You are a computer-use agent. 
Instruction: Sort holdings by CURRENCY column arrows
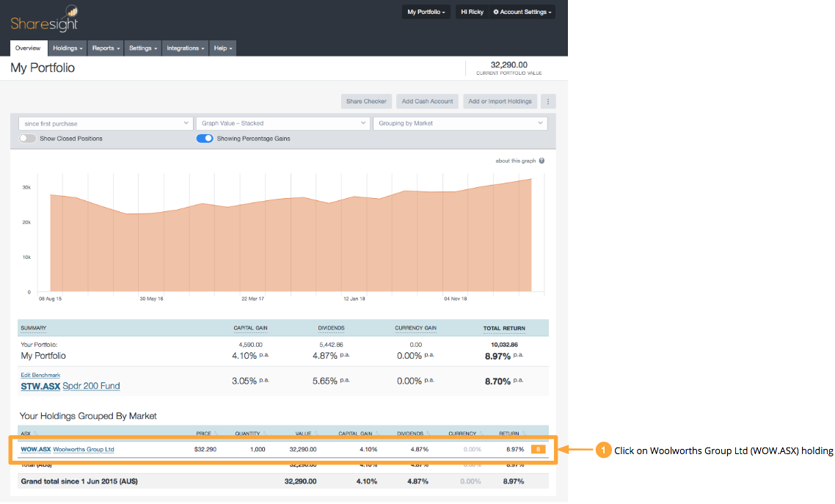click(481, 434)
